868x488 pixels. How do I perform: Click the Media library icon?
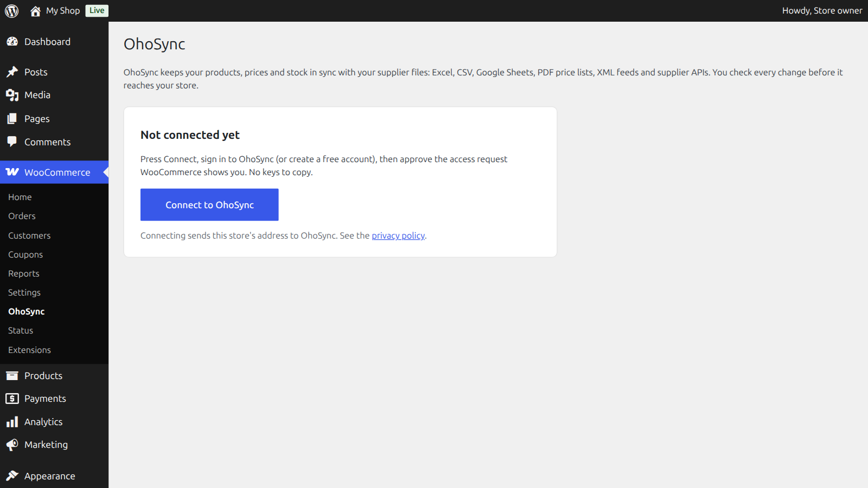coord(12,95)
